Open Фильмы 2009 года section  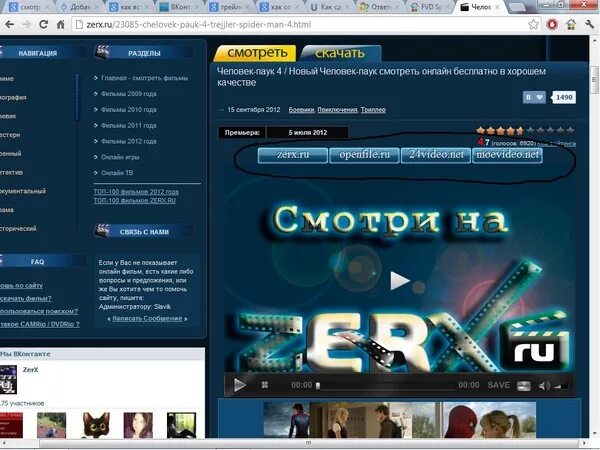coord(129,94)
